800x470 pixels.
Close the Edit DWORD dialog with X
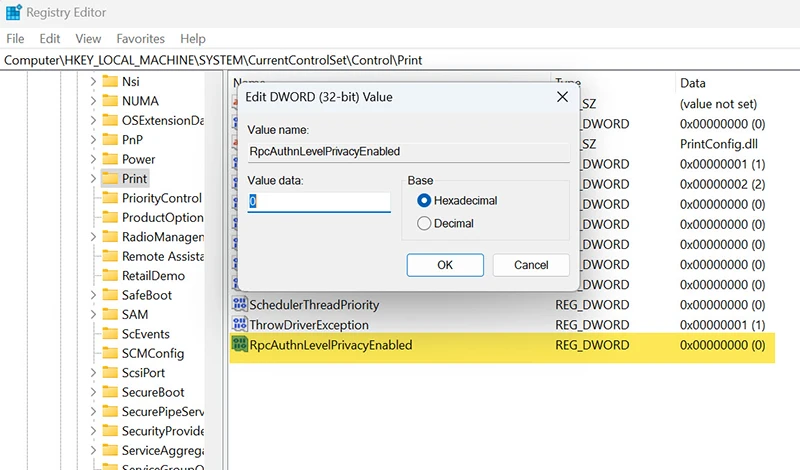click(x=562, y=97)
